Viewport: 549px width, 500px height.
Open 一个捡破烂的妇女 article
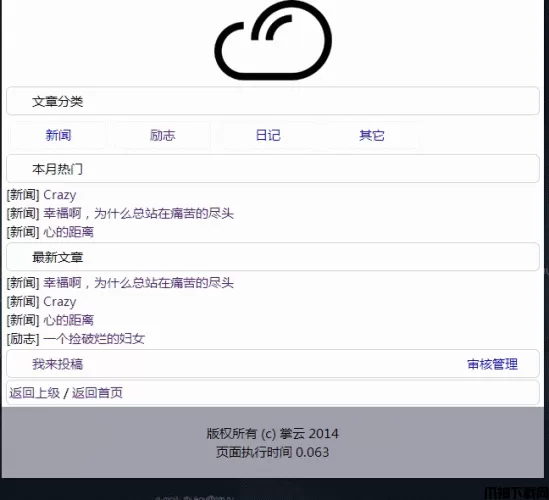click(94, 339)
